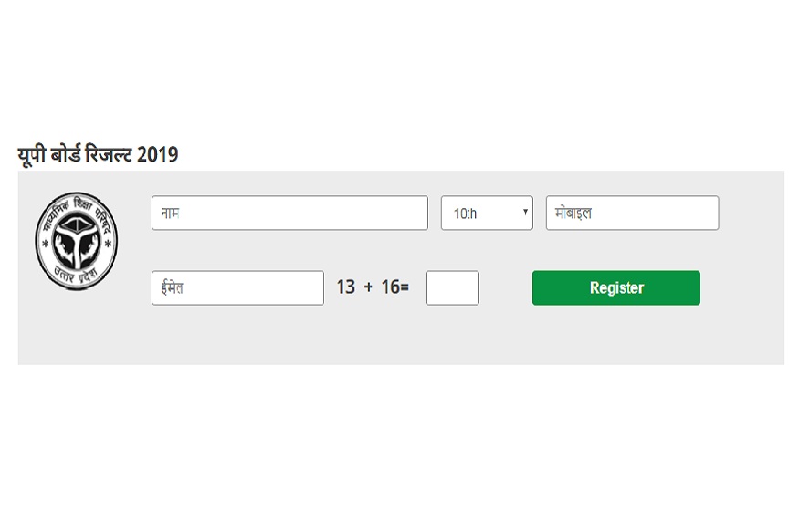Click the 'Register' label text
The width and height of the screenshot is (799, 532).
(x=616, y=287)
